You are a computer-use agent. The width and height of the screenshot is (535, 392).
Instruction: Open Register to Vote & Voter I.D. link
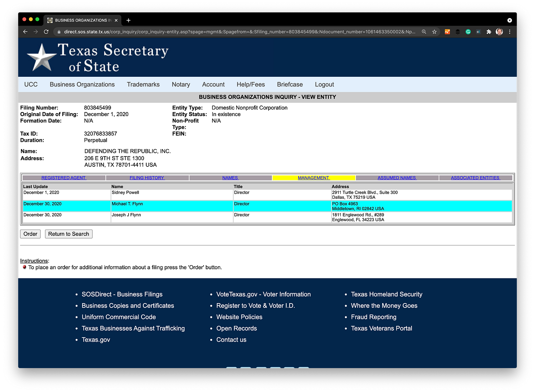(x=256, y=306)
